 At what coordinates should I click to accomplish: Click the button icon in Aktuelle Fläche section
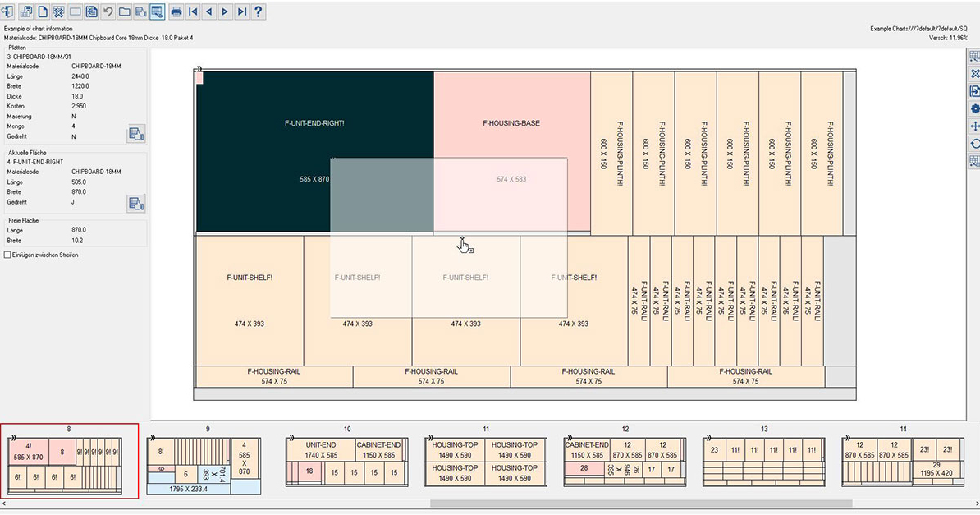136,203
